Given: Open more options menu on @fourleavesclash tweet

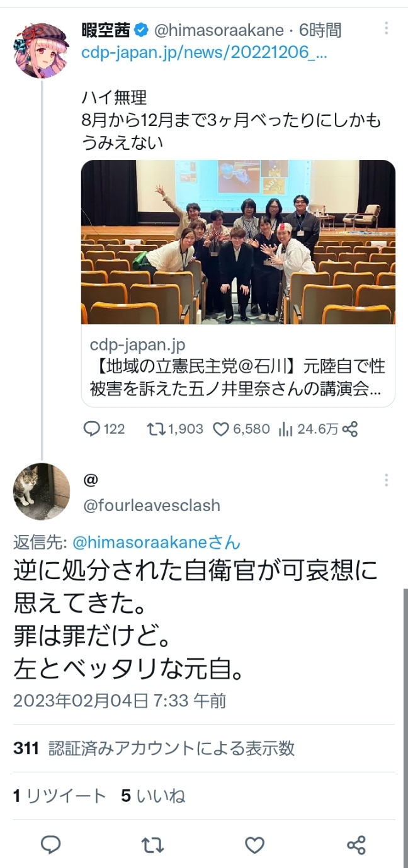Looking at the screenshot, I should 386,481.
